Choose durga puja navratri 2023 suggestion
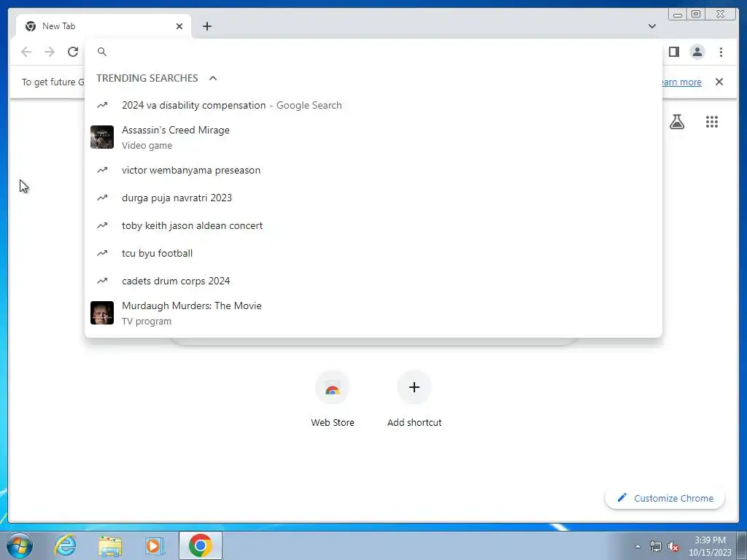This screenshot has width=747, height=560. pos(373,198)
